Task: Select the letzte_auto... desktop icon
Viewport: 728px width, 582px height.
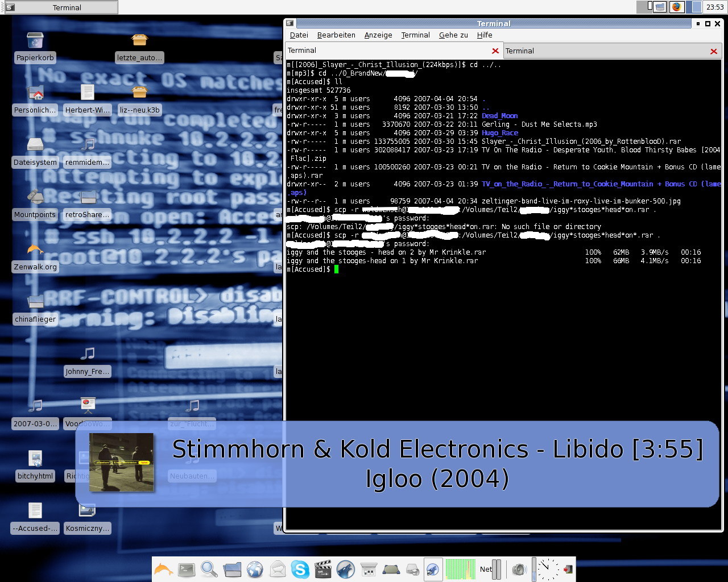Action: 139,47
